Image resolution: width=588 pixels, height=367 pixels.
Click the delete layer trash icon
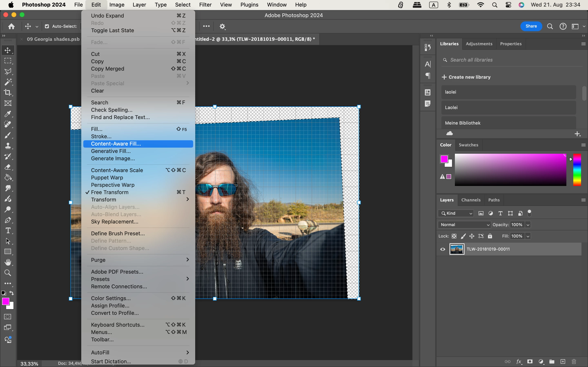pyautogui.click(x=574, y=361)
